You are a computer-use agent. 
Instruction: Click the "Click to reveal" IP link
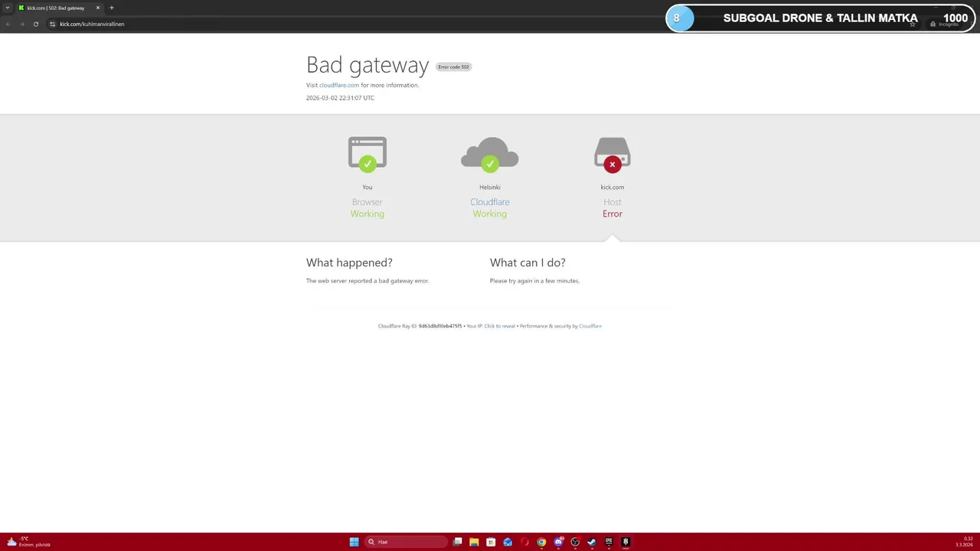coord(499,326)
